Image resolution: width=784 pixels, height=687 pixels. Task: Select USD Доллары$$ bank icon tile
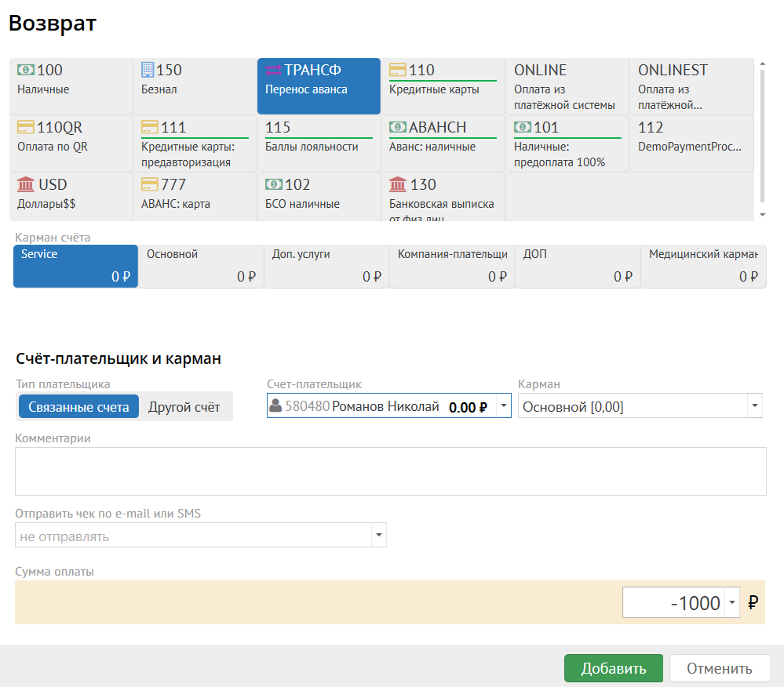[x=26, y=185]
